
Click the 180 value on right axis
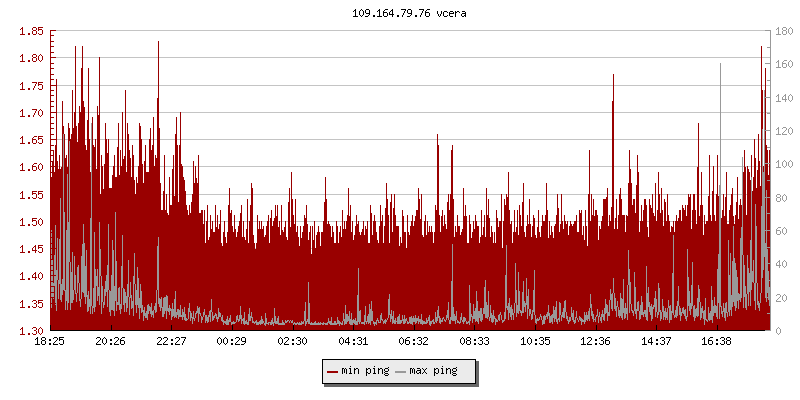point(785,31)
